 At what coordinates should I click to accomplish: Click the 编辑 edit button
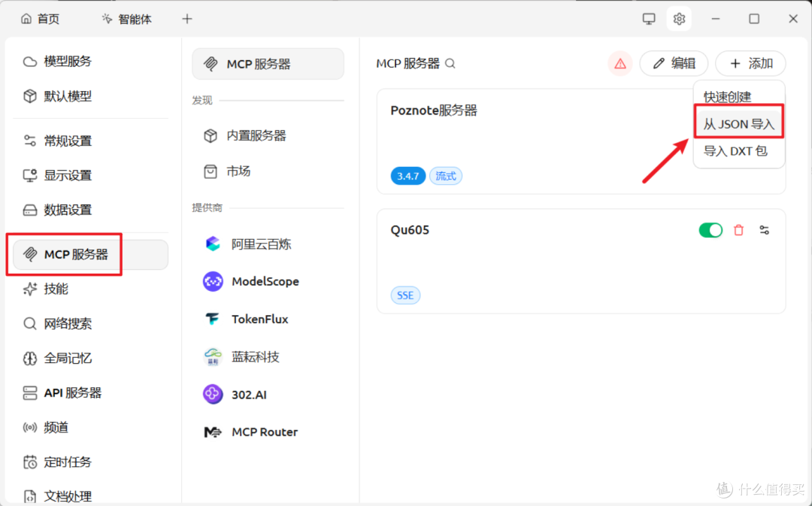click(x=674, y=64)
